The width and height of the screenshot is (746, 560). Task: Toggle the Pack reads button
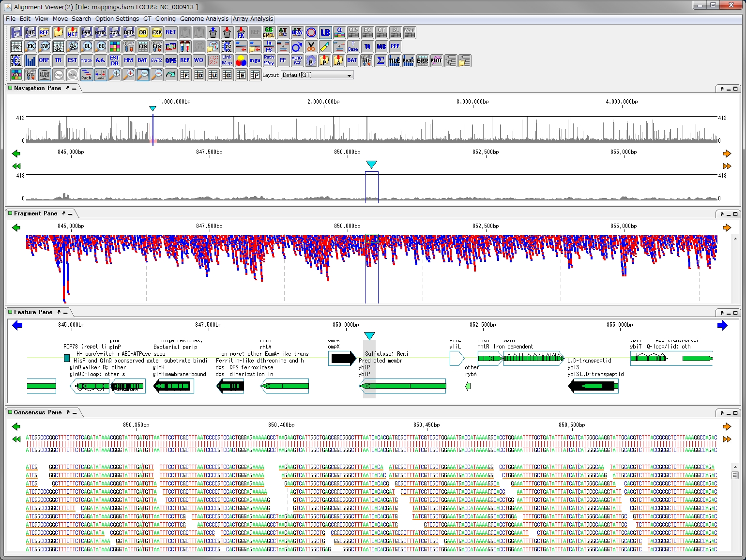(x=87, y=75)
